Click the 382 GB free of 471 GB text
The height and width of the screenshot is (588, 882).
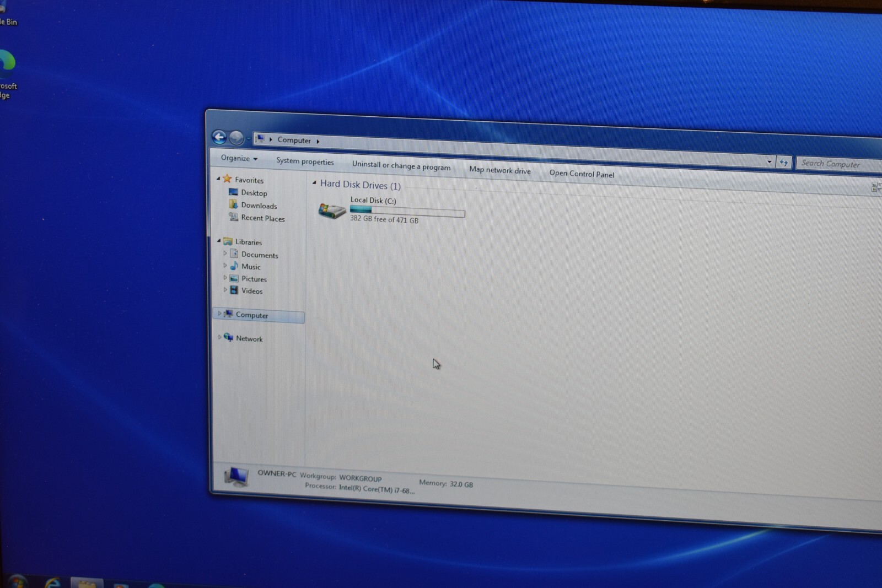(x=384, y=219)
